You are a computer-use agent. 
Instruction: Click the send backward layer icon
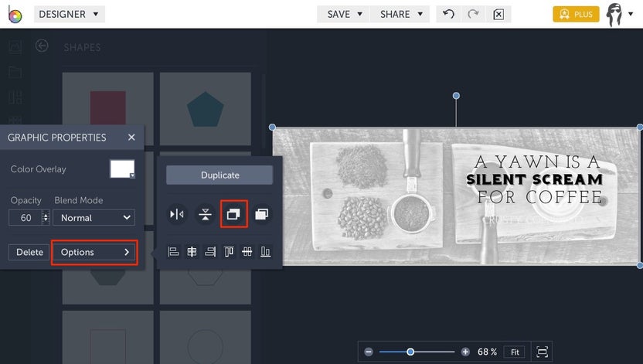click(233, 214)
